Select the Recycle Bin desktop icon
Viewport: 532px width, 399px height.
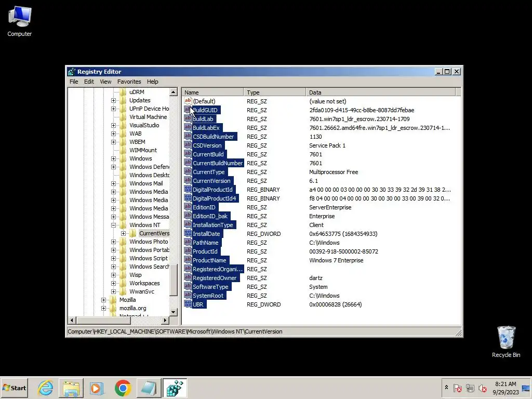[x=506, y=342]
